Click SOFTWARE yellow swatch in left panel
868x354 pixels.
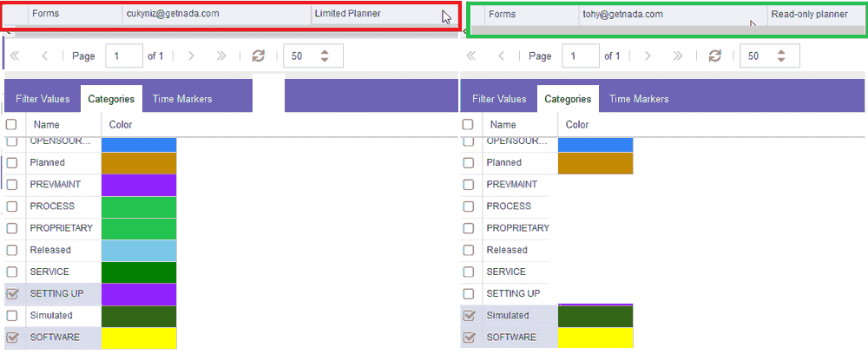(139, 338)
